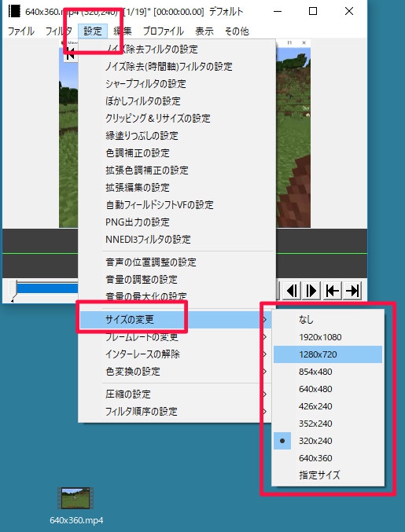Image resolution: width=405 pixels, height=532 pixels.
Task: Close the AviUtl window
Action: click(349, 11)
